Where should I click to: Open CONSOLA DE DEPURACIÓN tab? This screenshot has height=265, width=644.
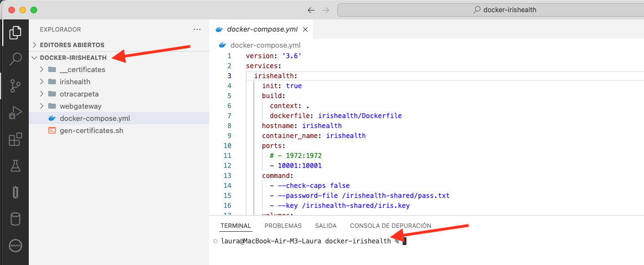point(390,226)
